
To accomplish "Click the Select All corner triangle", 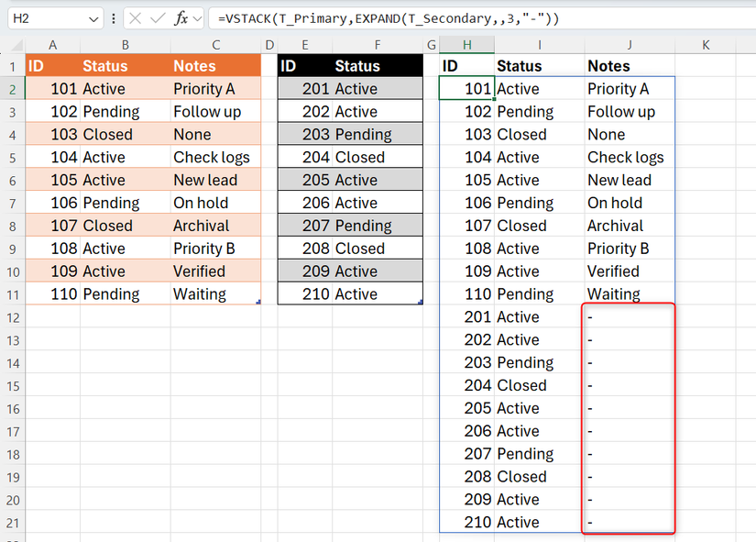I will [16, 45].
